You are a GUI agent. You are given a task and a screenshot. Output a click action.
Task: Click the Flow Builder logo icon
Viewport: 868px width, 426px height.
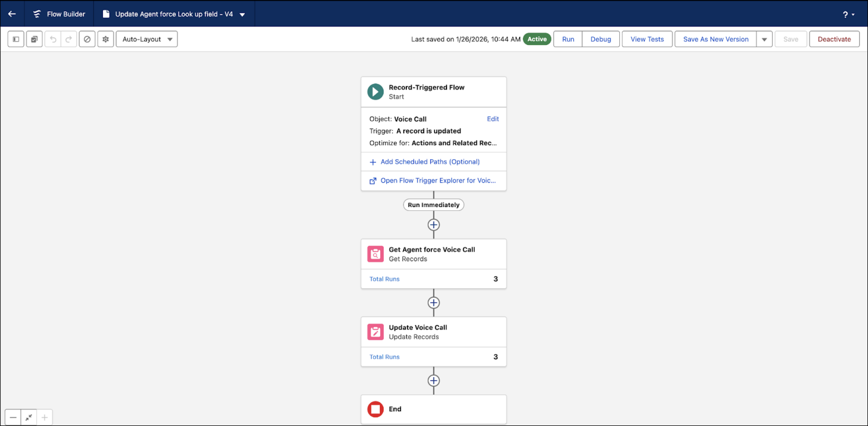(x=37, y=14)
